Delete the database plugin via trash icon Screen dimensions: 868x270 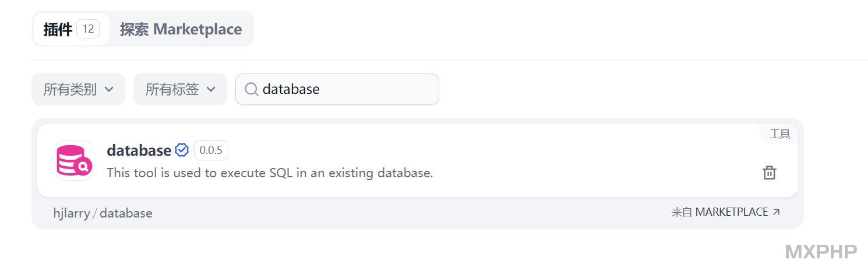point(770,173)
